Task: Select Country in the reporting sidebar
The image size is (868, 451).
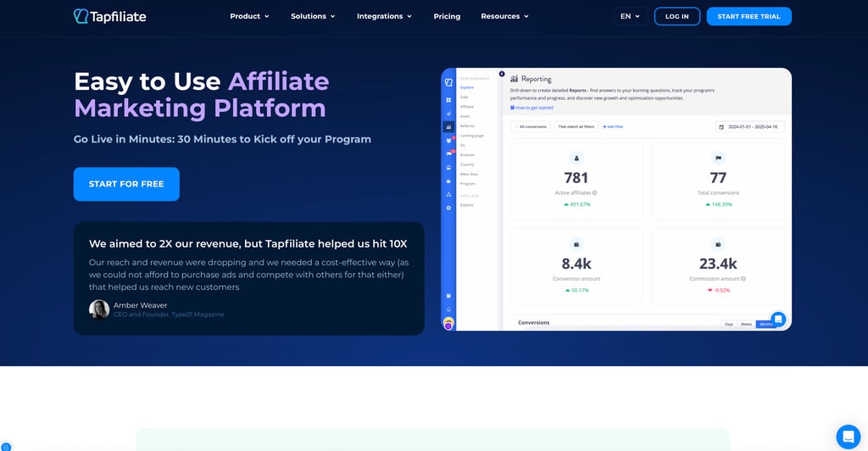Action: coord(467,164)
